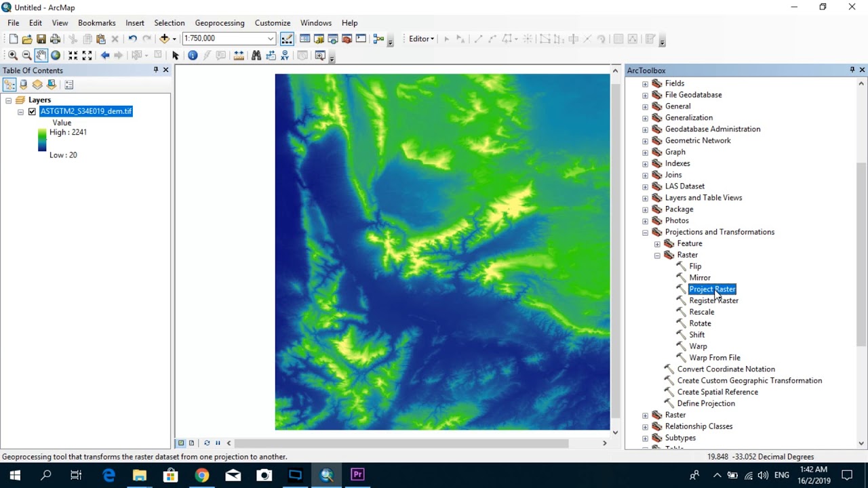Toggle auto-hide pin on ArcToolbox panel

(x=852, y=70)
